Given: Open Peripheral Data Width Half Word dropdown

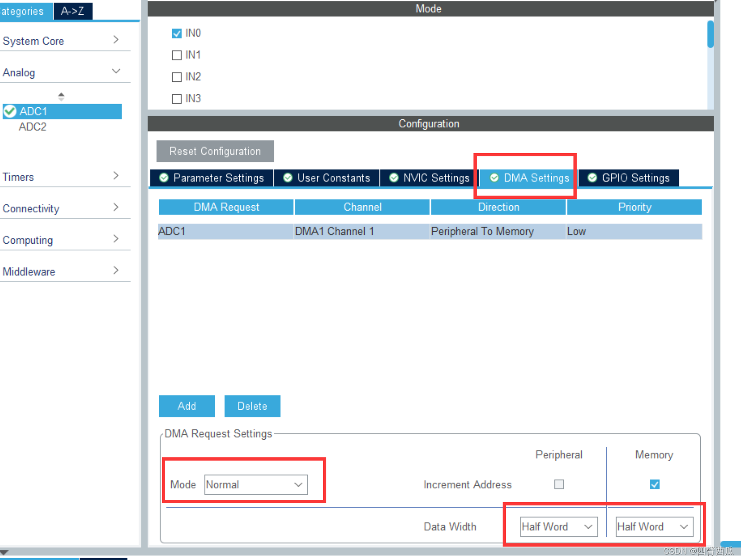Looking at the screenshot, I should (559, 527).
